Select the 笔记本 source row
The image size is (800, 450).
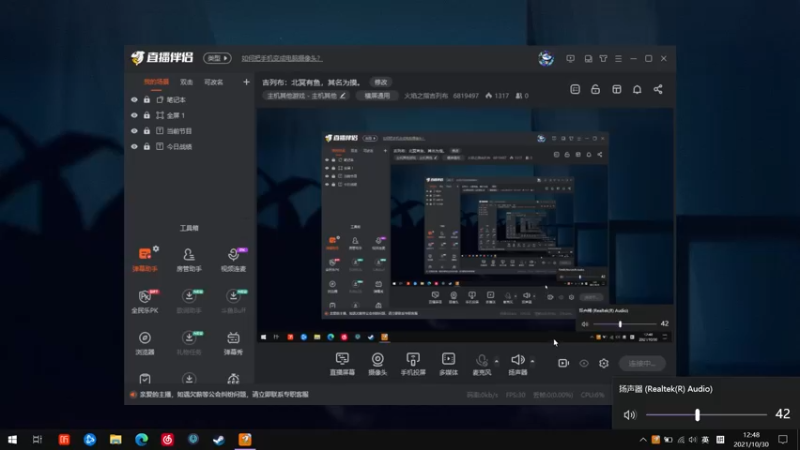[x=189, y=99]
